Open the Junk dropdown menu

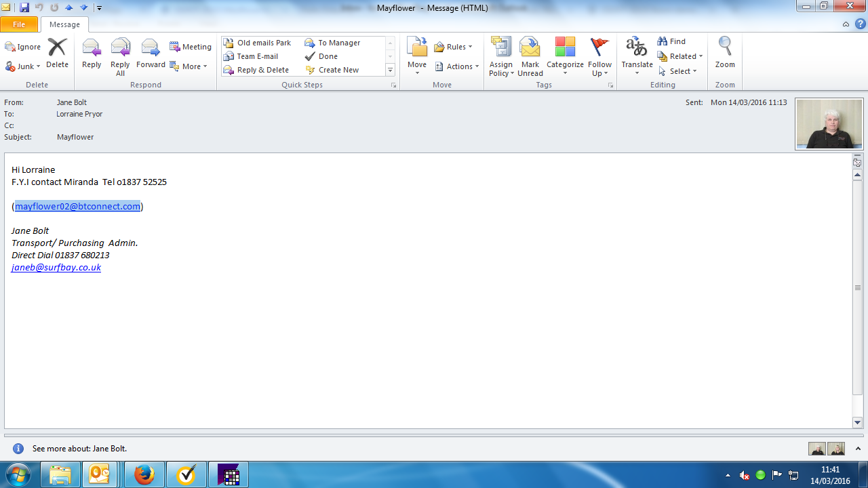tap(23, 66)
